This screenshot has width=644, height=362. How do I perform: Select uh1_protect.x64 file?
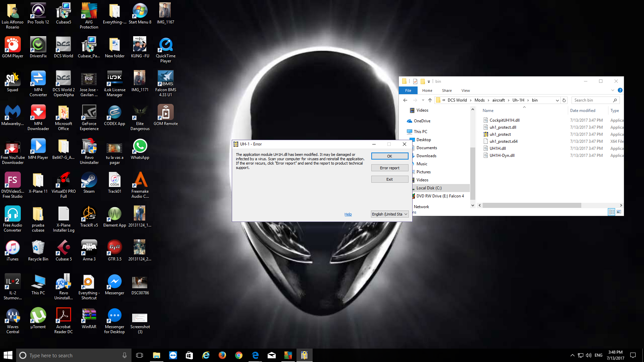pyautogui.click(x=503, y=141)
